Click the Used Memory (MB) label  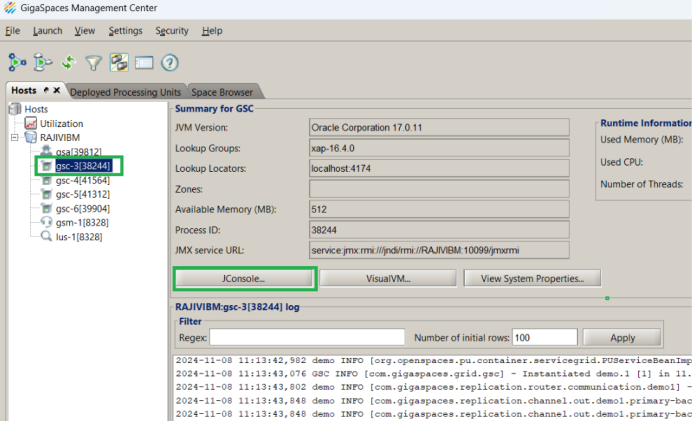point(641,139)
